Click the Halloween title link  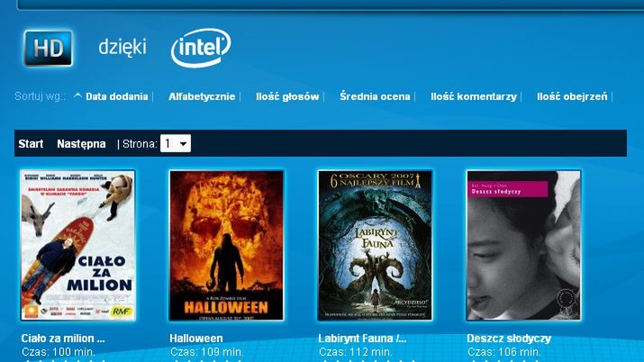[196, 339]
